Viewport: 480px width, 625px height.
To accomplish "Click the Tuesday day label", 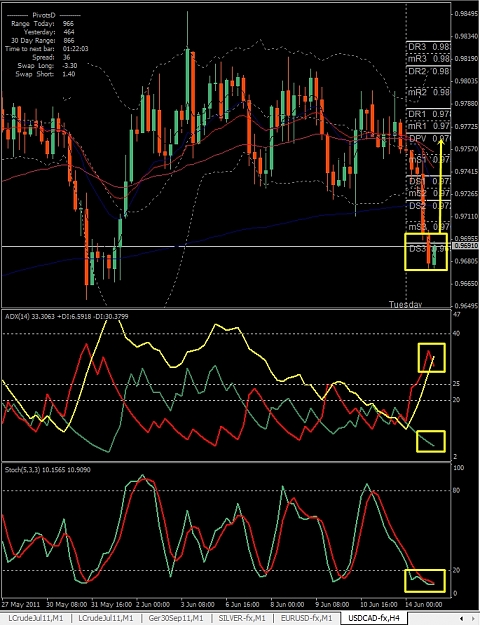I will tap(405, 304).
